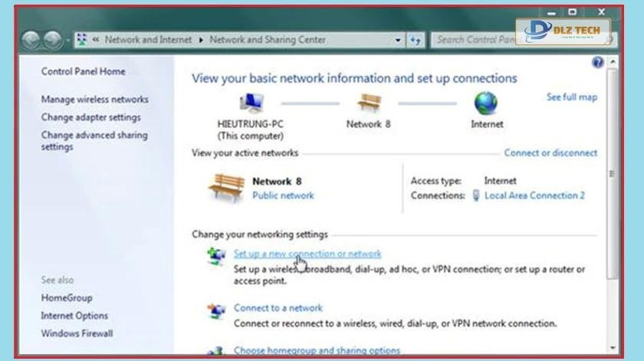Click the refresh button beside address bar
644x361 pixels.
pos(416,40)
